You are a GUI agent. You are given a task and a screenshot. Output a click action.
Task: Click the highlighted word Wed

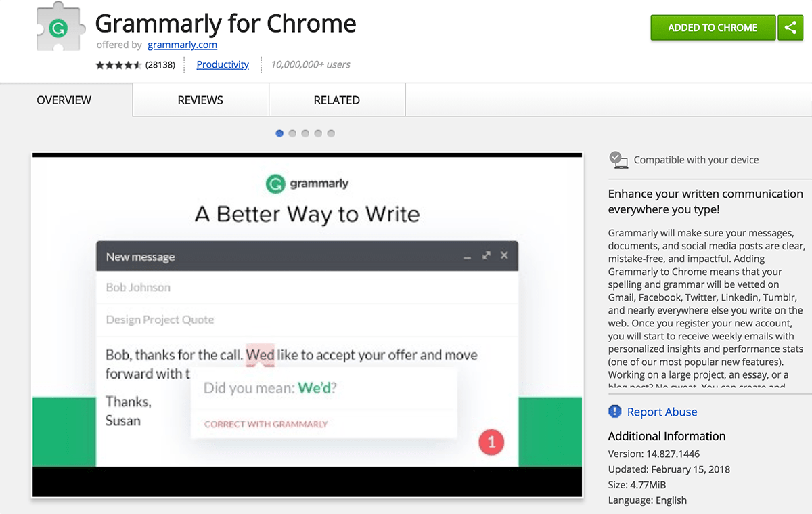[x=261, y=355]
